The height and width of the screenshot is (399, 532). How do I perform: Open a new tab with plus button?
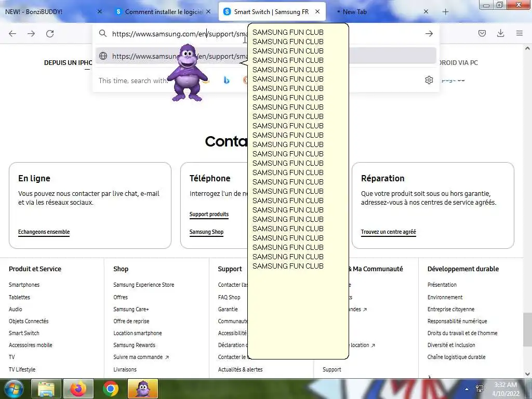445,12
